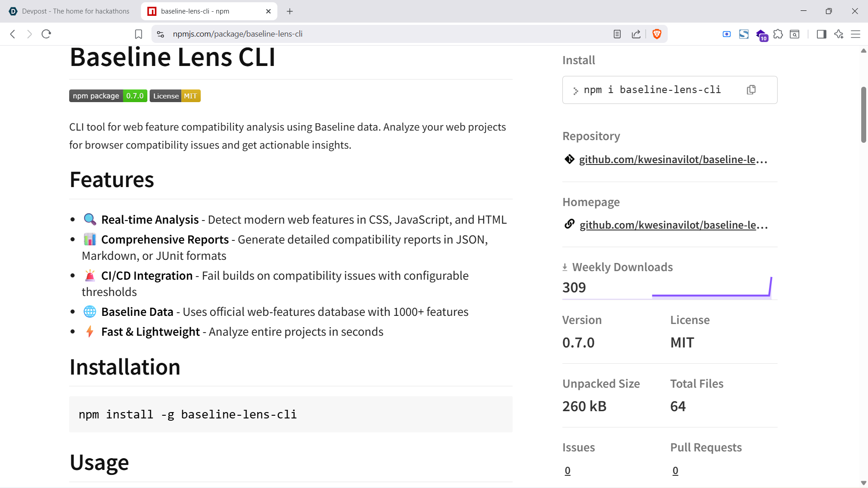The image size is (868, 488).
Task: Bookmark this page with bookmark icon
Action: [x=139, y=34]
